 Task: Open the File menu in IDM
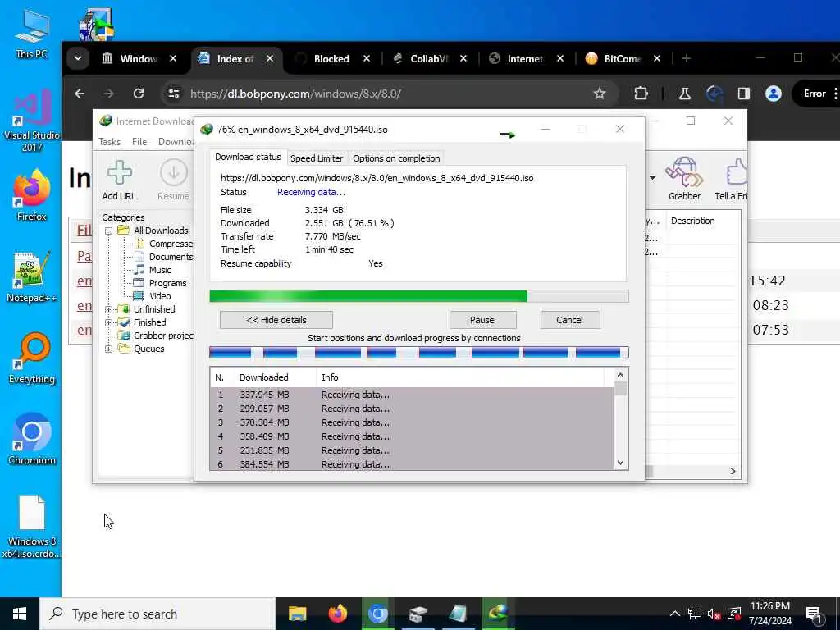pyautogui.click(x=139, y=141)
